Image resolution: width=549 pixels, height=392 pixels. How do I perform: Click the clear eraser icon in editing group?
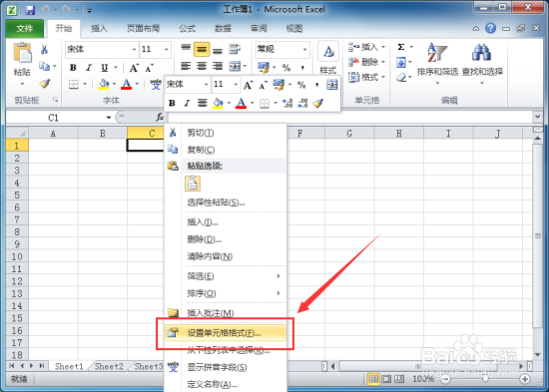point(401,77)
